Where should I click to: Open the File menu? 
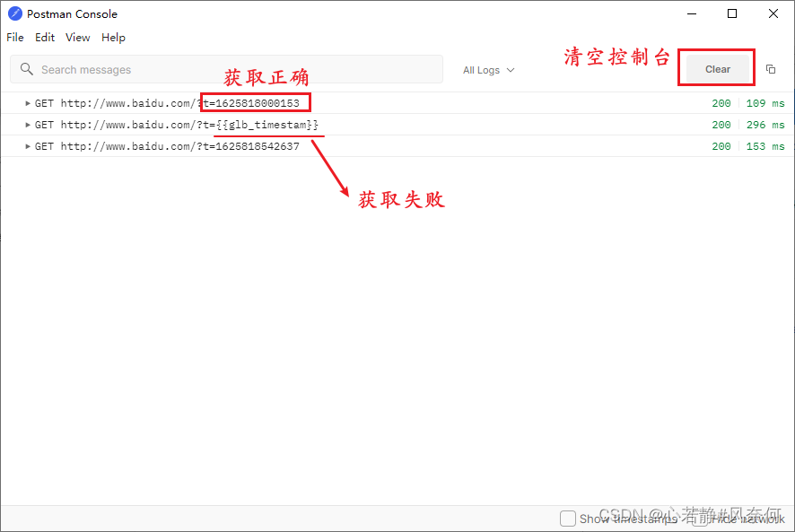click(15, 38)
